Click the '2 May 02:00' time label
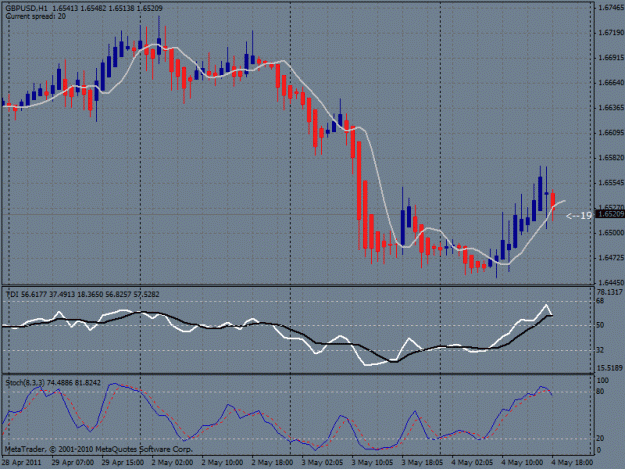 click(172, 463)
